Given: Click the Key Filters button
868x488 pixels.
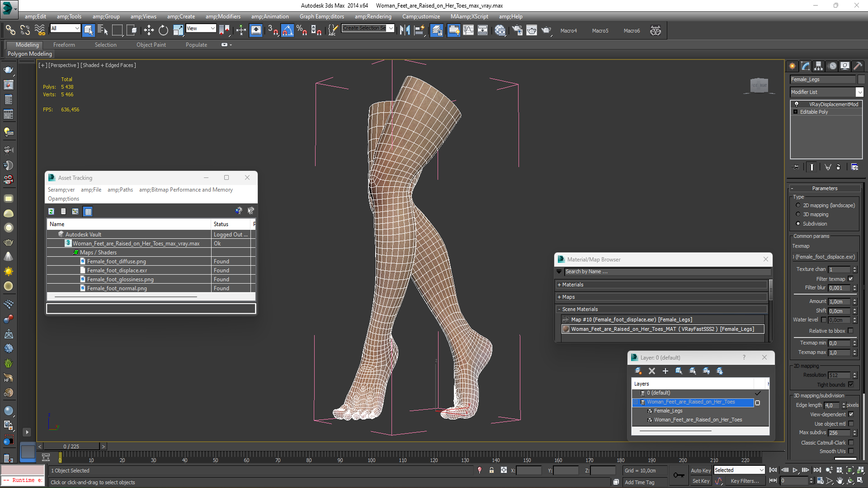Looking at the screenshot, I should [745, 481].
